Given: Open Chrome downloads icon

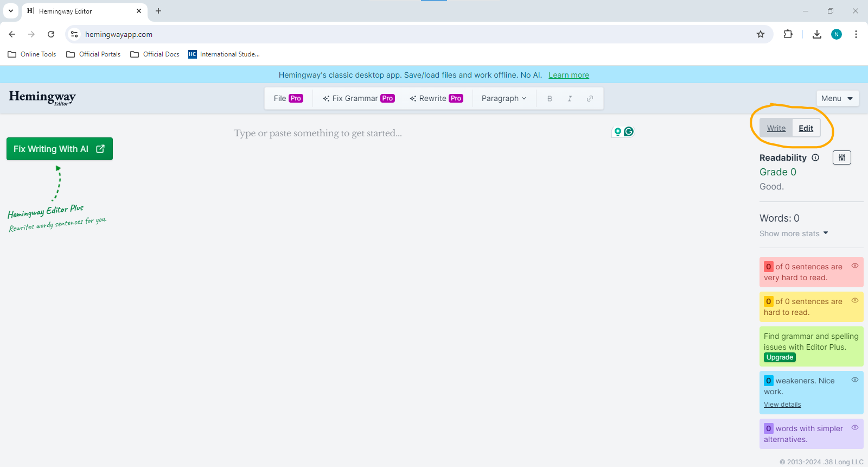Looking at the screenshot, I should (817, 34).
